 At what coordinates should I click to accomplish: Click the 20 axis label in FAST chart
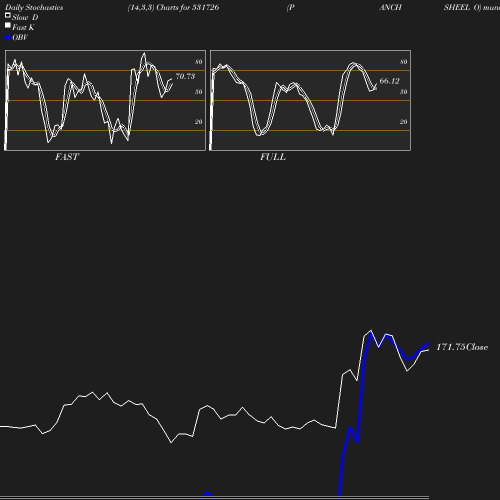tap(199, 122)
